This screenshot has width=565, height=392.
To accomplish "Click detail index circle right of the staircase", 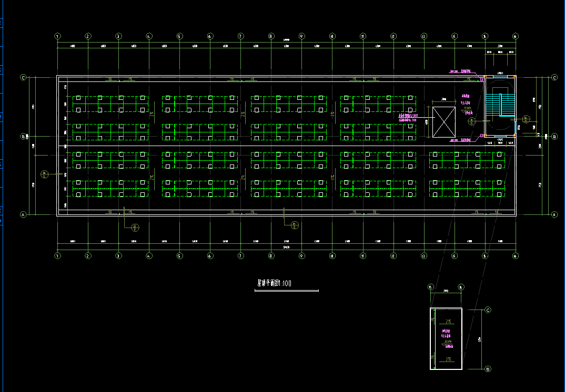I will [526, 118].
